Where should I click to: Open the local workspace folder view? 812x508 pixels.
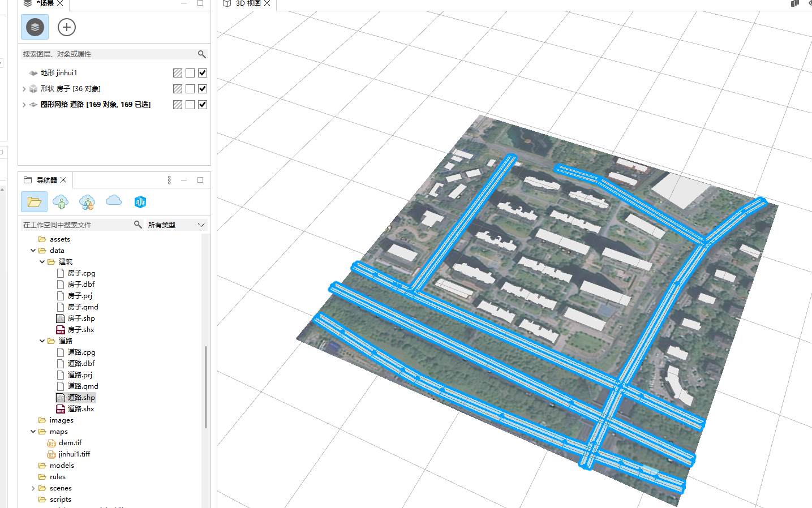35,202
